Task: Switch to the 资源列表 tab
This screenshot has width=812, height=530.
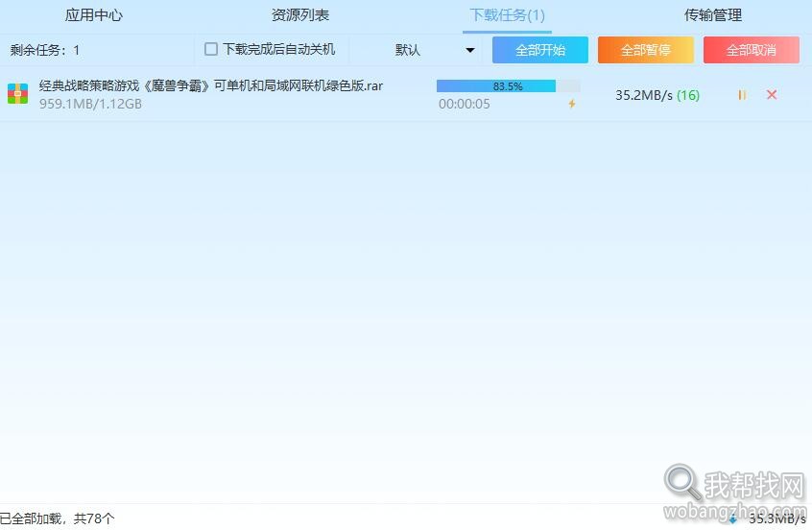Action: coord(300,15)
